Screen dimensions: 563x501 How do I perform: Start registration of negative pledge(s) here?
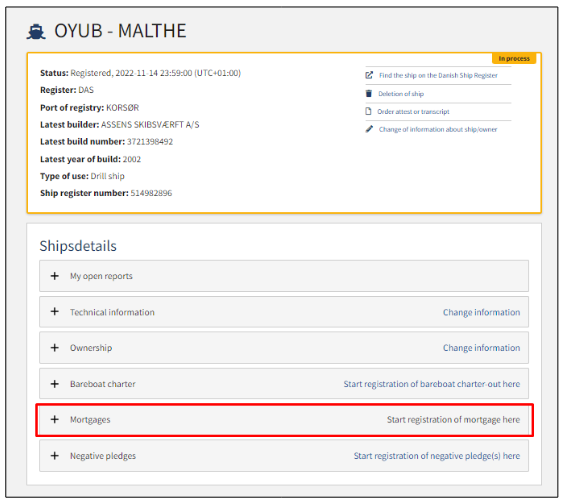point(437,456)
